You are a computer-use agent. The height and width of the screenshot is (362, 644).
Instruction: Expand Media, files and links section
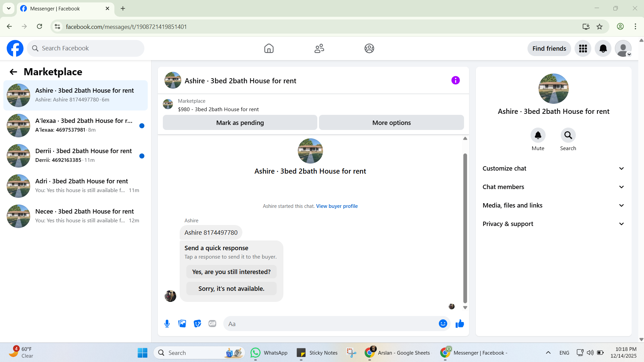[553, 206]
